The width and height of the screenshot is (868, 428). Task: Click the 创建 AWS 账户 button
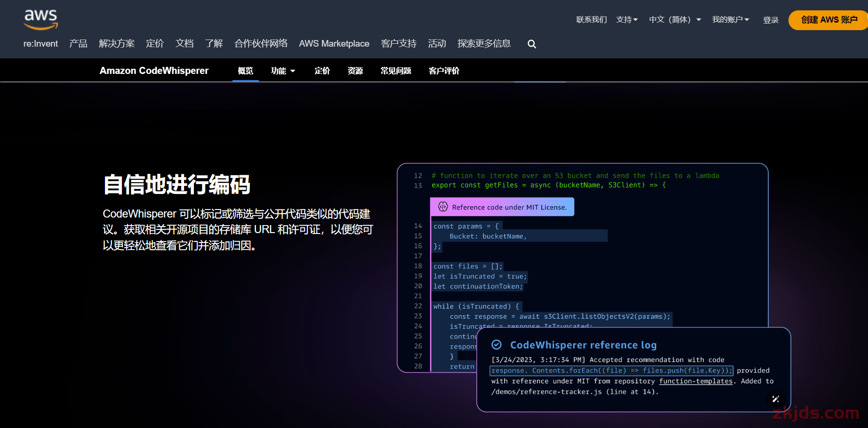[829, 20]
